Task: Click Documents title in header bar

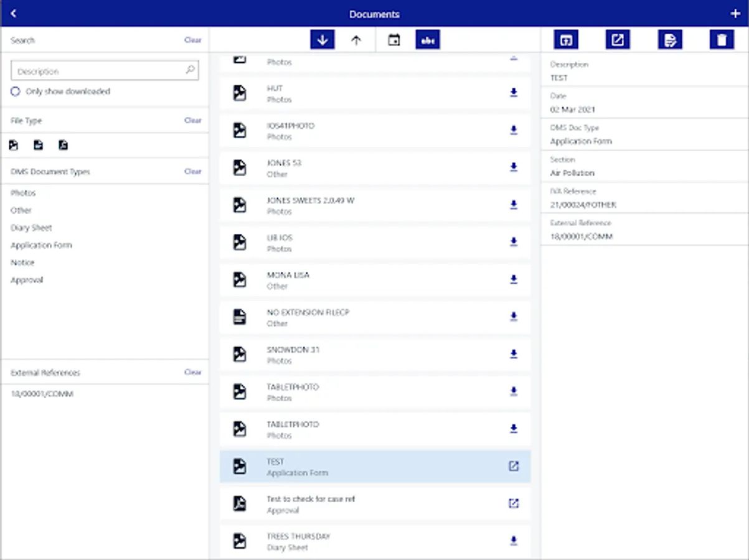Action: point(375,14)
